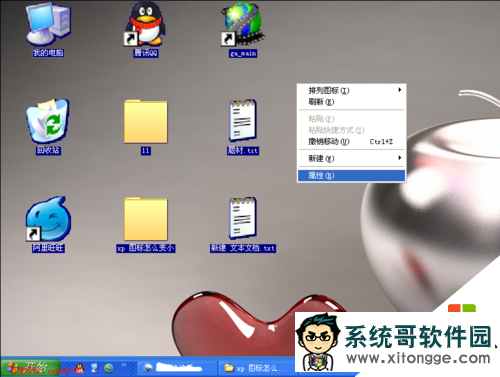Expand the 新建 (W) submenu
The height and width of the screenshot is (377, 500).
point(351,158)
